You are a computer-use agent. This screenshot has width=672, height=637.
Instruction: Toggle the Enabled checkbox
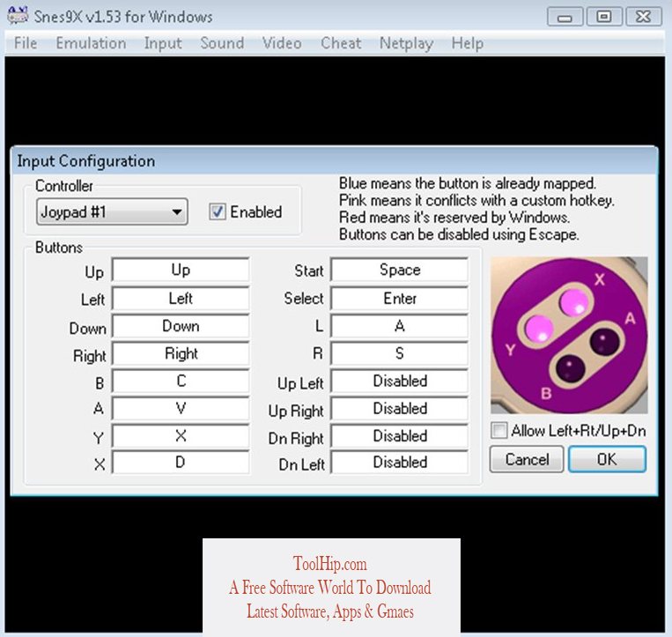click(x=218, y=211)
